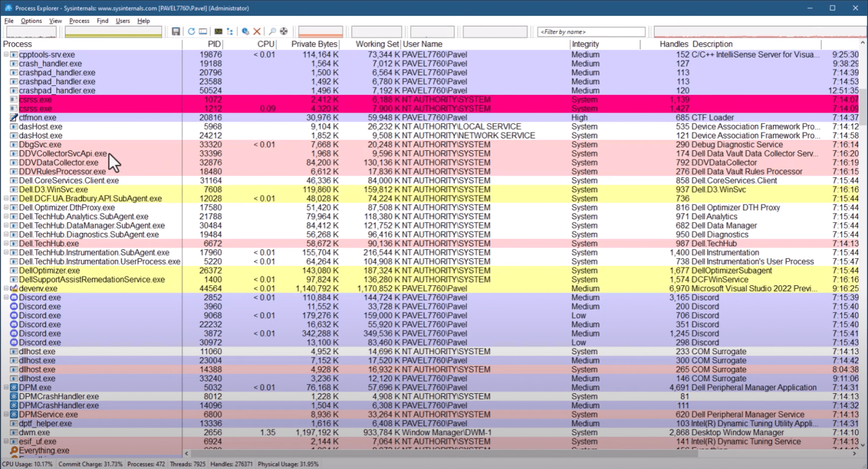Refresh the process list

[190, 31]
